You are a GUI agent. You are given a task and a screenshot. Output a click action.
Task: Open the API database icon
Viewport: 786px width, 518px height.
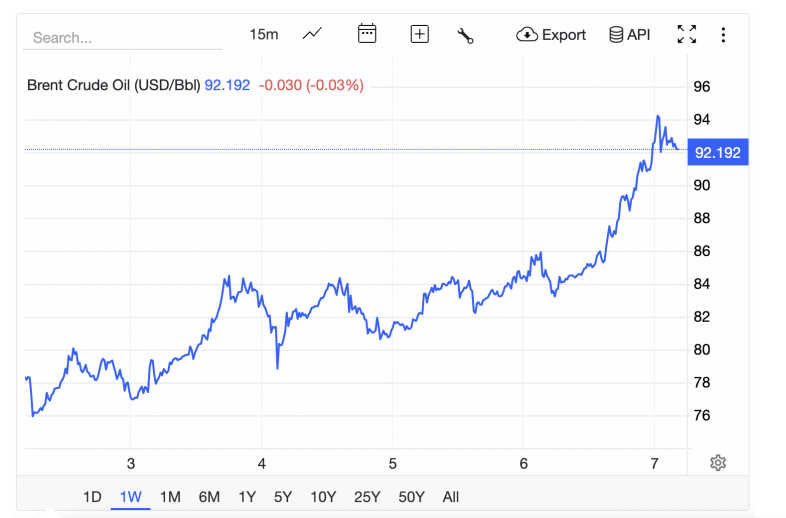click(629, 35)
